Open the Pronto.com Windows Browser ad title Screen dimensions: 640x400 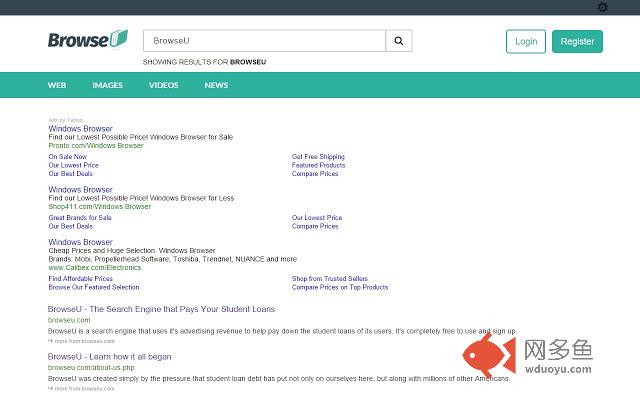[80, 129]
